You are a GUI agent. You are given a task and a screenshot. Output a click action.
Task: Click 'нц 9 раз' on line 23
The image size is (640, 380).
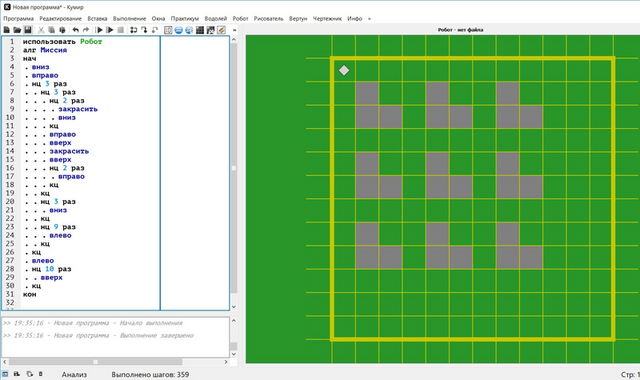tap(58, 227)
